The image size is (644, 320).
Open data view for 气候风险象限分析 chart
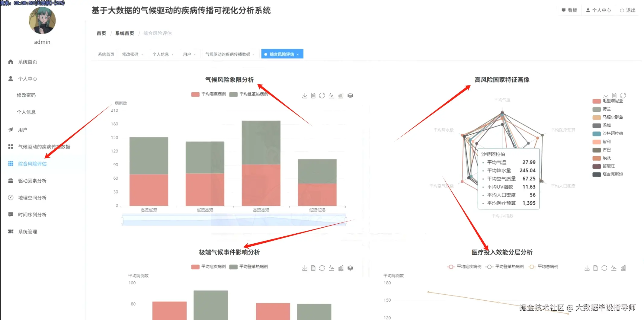pyautogui.click(x=313, y=96)
